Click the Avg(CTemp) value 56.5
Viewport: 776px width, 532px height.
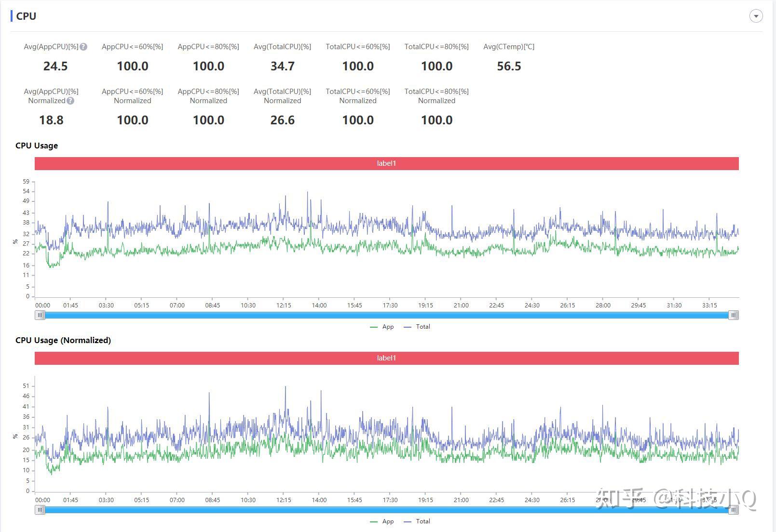click(509, 66)
